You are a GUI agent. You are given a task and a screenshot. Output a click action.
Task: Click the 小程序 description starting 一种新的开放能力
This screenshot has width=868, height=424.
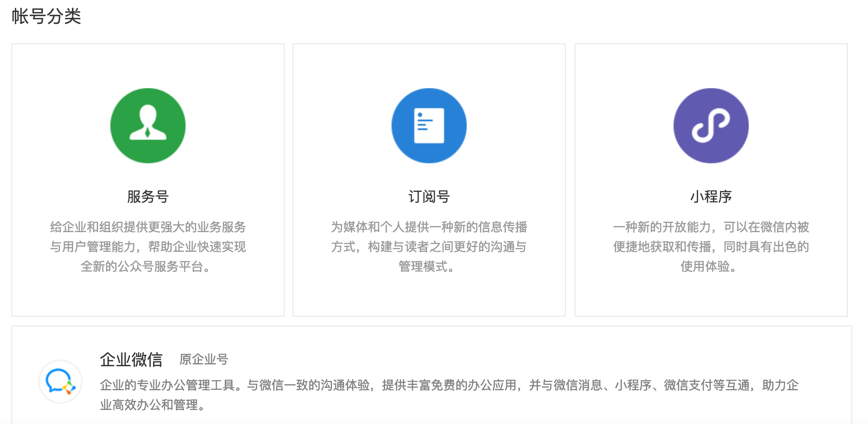click(x=711, y=247)
